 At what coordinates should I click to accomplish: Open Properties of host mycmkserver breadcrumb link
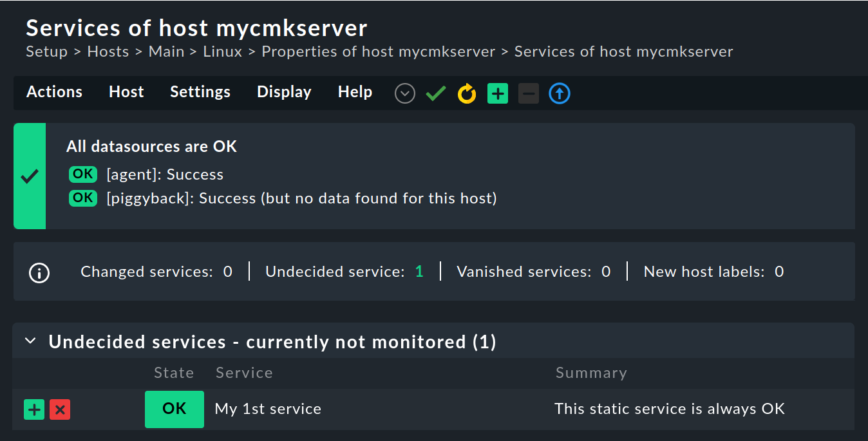coord(378,52)
